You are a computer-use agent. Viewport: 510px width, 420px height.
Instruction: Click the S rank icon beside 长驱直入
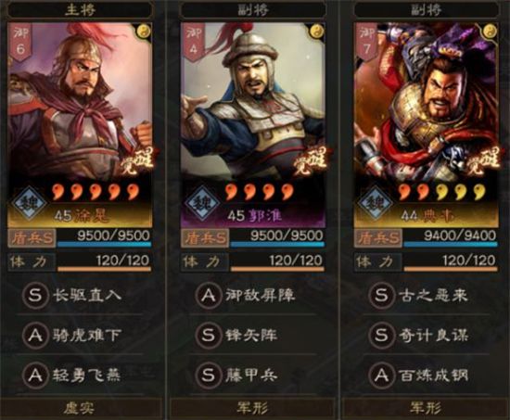35,295
